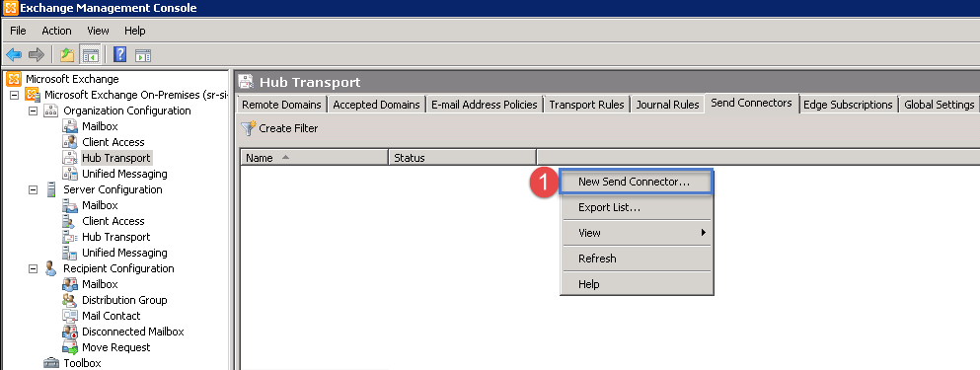Choose Refresh from context menu
Image resolution: width=980 pixels, height=370 pixels.
[637, 259]
